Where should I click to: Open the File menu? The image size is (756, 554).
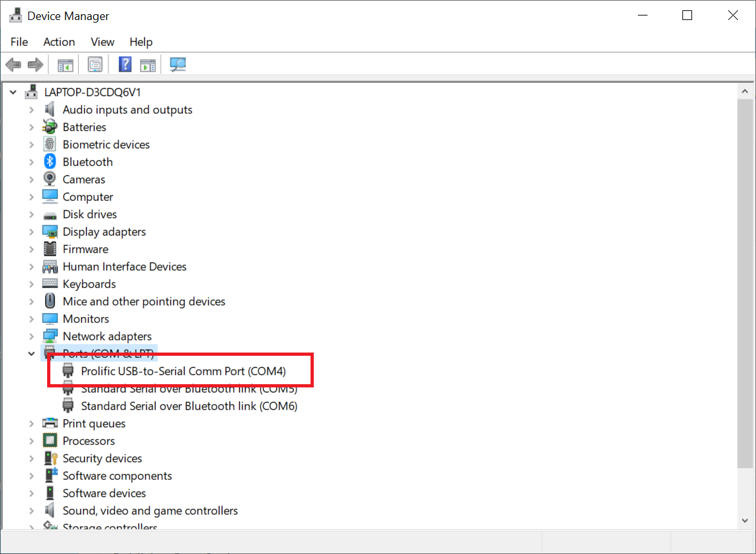coord(19,42)
